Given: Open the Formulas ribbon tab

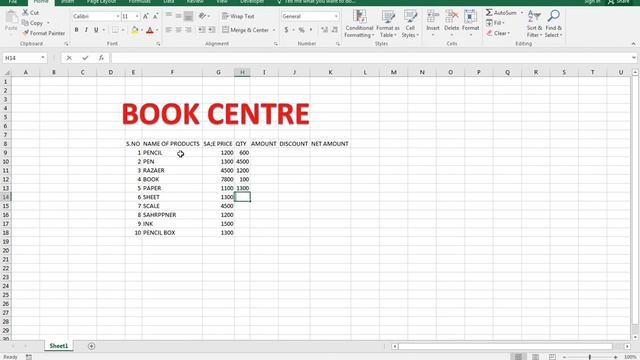Looking at the screenshot, I should (x=140, y=2).
